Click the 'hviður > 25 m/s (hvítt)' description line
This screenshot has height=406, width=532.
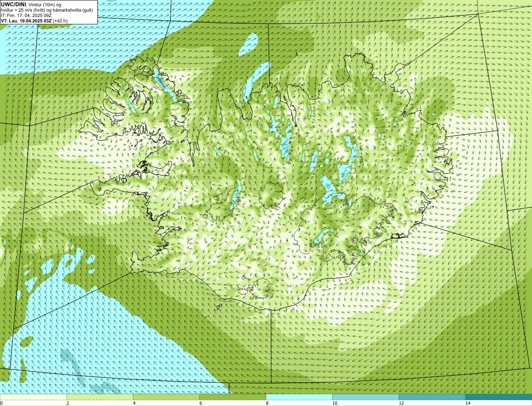(47, 10)
